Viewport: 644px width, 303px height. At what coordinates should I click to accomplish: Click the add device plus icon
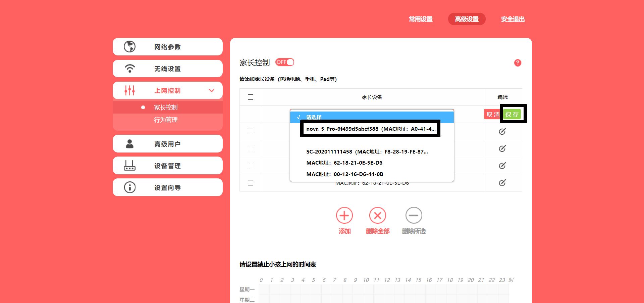344,216
